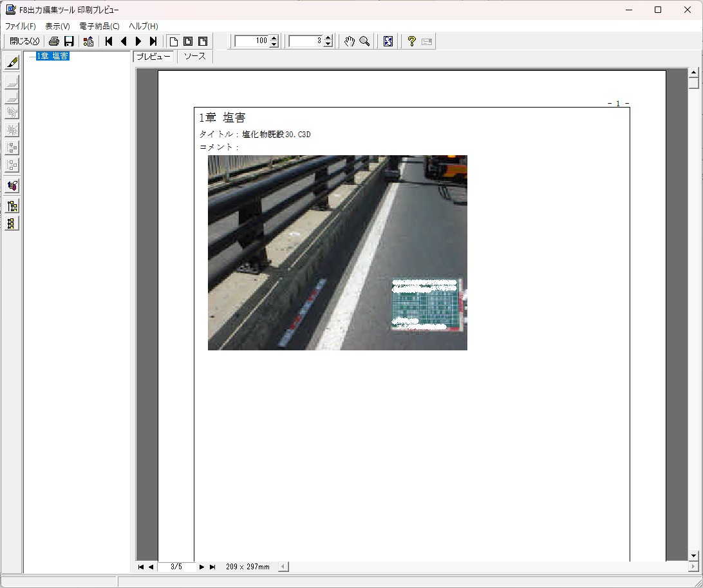Screen dimensions: 703x588
Task: Open the 電子納品(C) menu
Action: pyautogui.click(x=99, y=26)
